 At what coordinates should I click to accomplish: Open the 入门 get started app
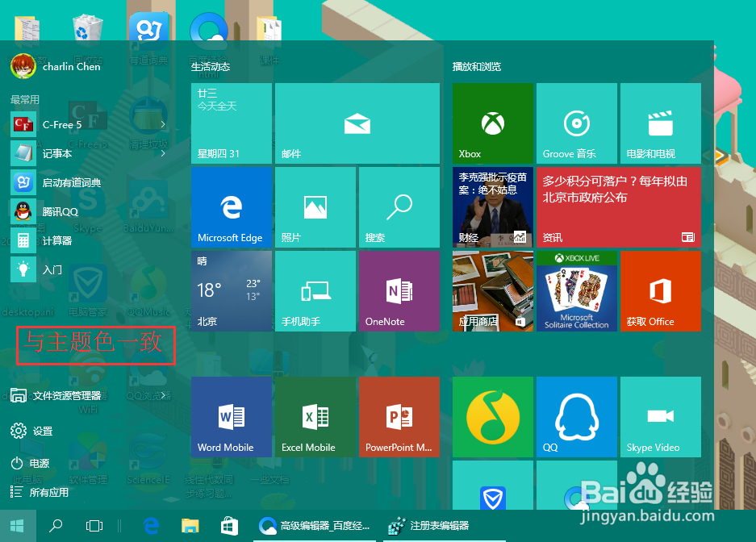90,269
